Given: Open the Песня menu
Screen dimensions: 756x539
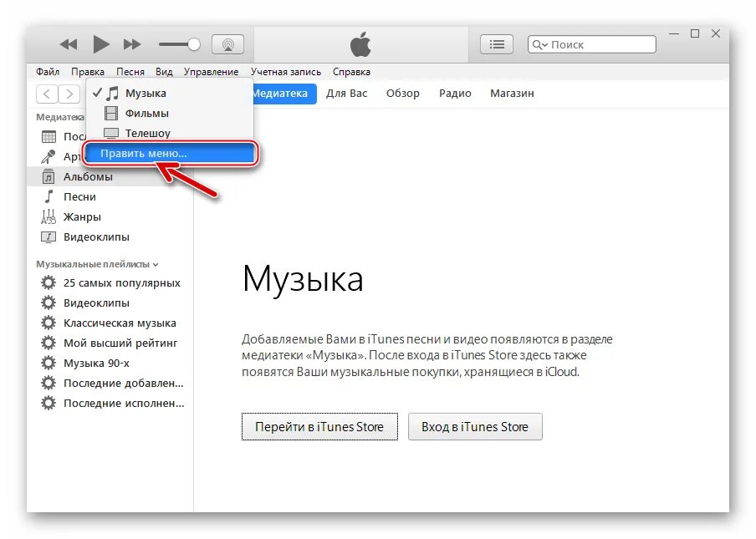Looking at the screenshot, I should point(130,72).
